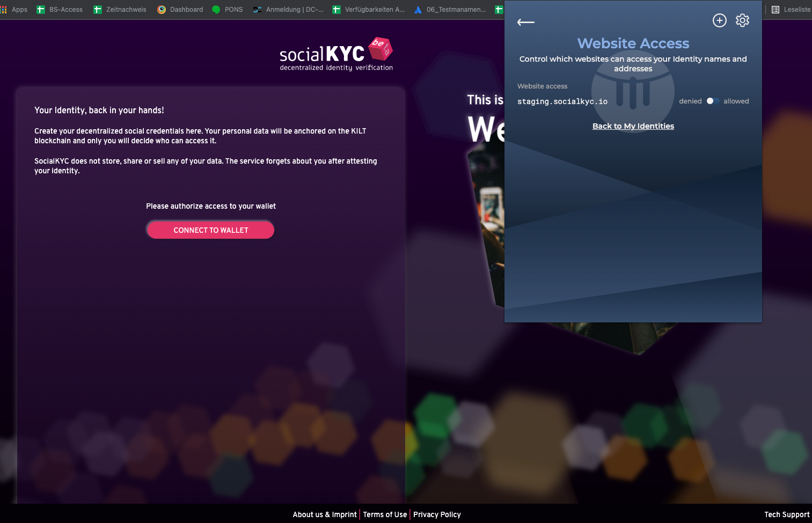Open the Privacy Policy link

coord(437,514)
